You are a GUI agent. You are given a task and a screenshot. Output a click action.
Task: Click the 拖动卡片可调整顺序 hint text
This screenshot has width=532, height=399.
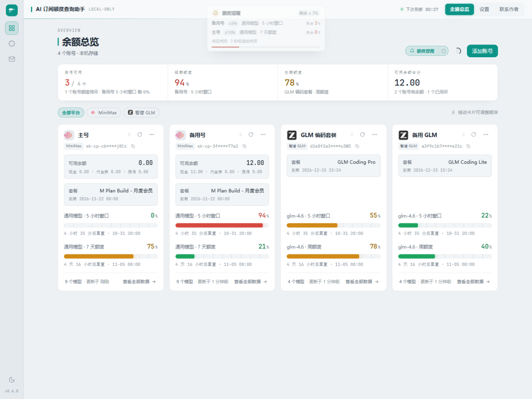[475, 112]
